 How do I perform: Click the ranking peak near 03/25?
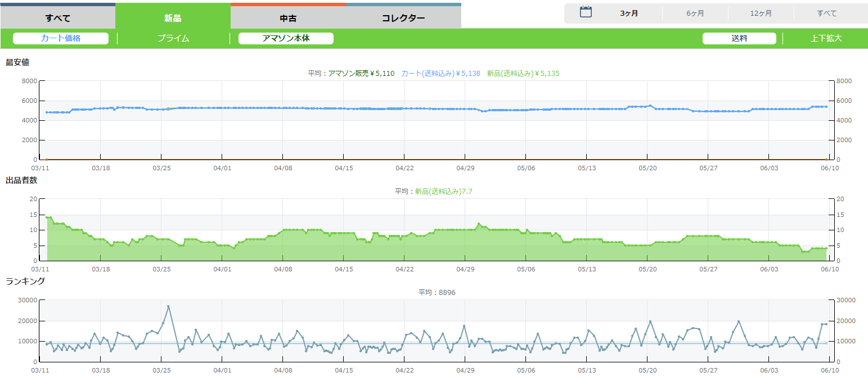(x=168, y=306)
